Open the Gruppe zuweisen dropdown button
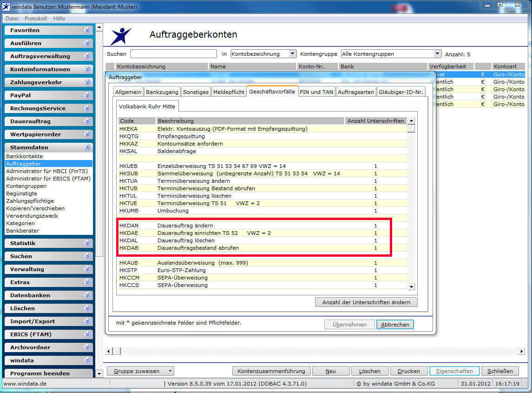This screenshot has height=393, width=532. point(140,371)
